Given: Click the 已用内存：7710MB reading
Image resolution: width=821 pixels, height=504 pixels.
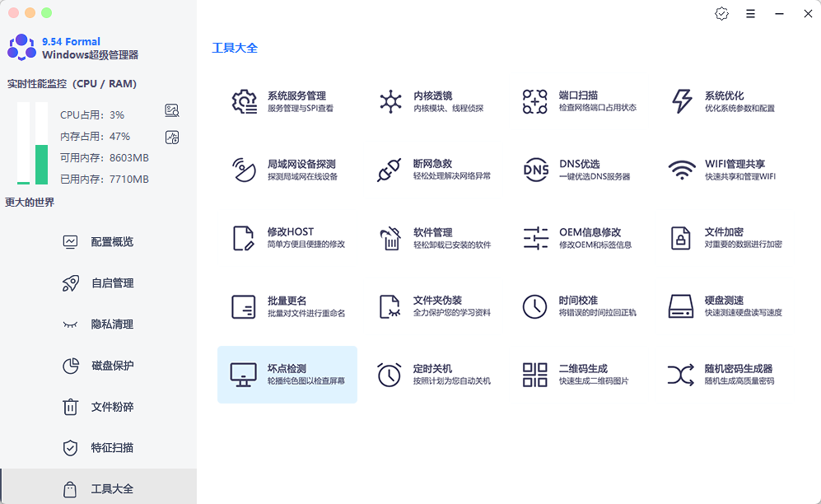Looking at the screenshot, I should click(x=105, y=180).
